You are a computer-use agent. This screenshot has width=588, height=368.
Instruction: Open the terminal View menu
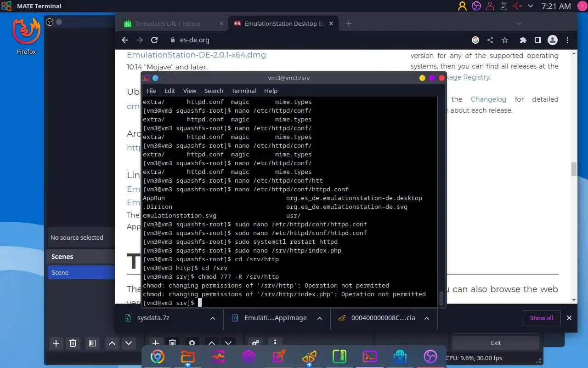pos(190,91)
